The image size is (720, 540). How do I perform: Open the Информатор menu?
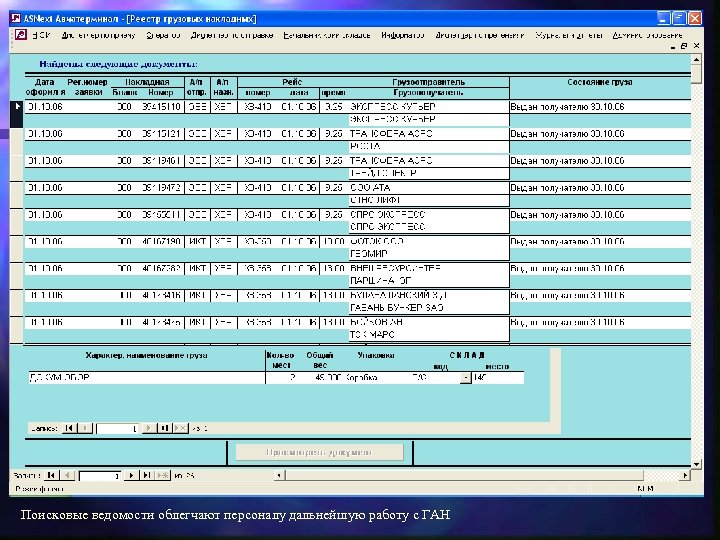[403, 35]
